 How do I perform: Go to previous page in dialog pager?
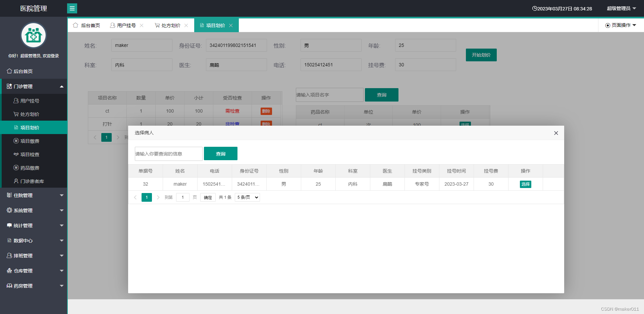(135, 197)
